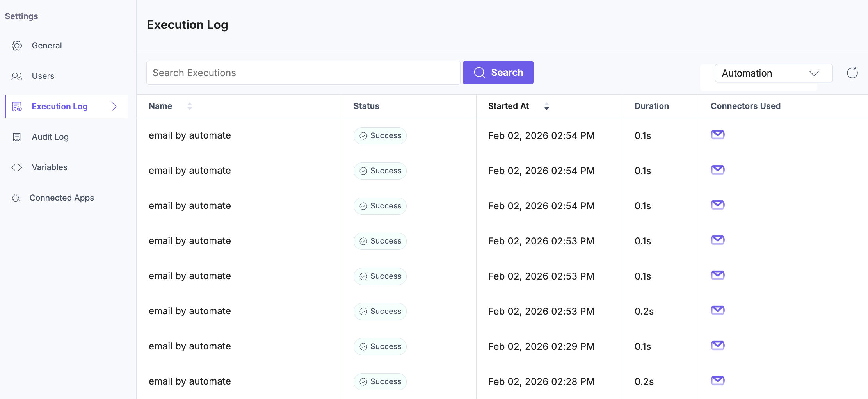Select the Execution Log sidebar icon

17,106
